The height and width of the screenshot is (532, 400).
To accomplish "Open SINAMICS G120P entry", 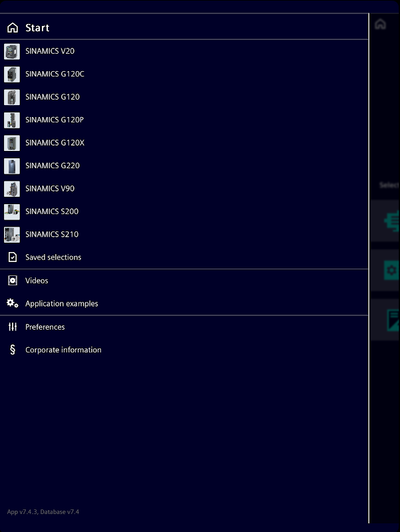I will click(54, 120).
